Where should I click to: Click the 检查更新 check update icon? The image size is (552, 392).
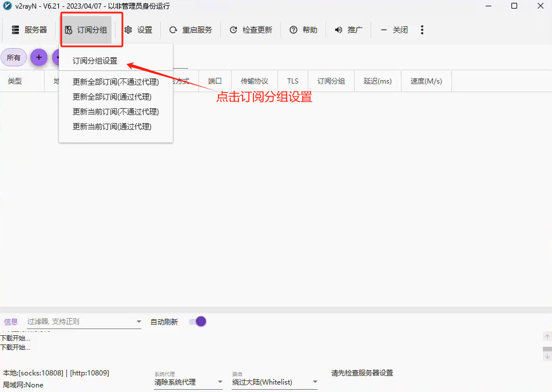[233, 30]
